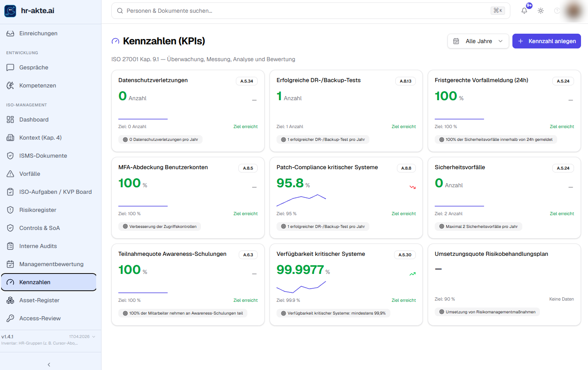Click 'Ziel erreicht' on Teilnahmequote Awareness card

(x=245, y=300)
